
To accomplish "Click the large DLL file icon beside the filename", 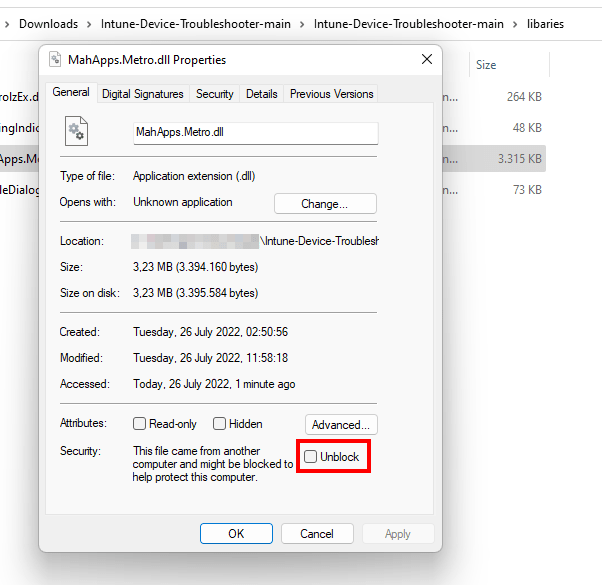I will coord(77,132).
